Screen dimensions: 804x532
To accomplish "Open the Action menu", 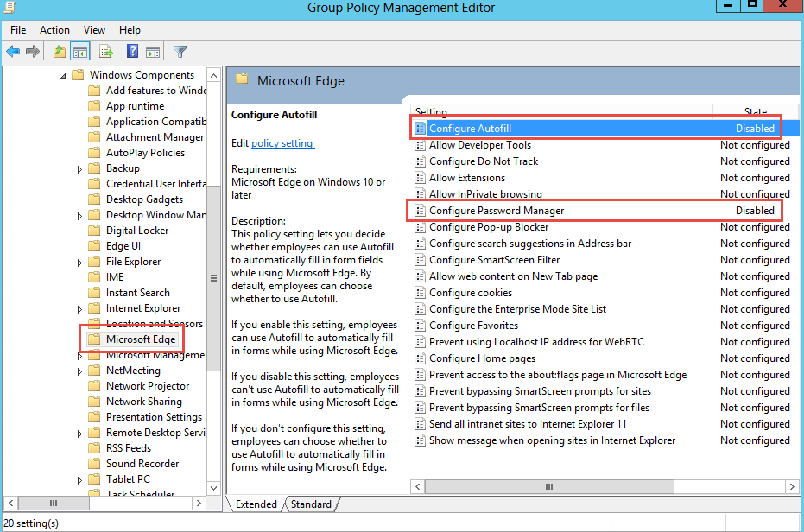I will click(55, 30).
